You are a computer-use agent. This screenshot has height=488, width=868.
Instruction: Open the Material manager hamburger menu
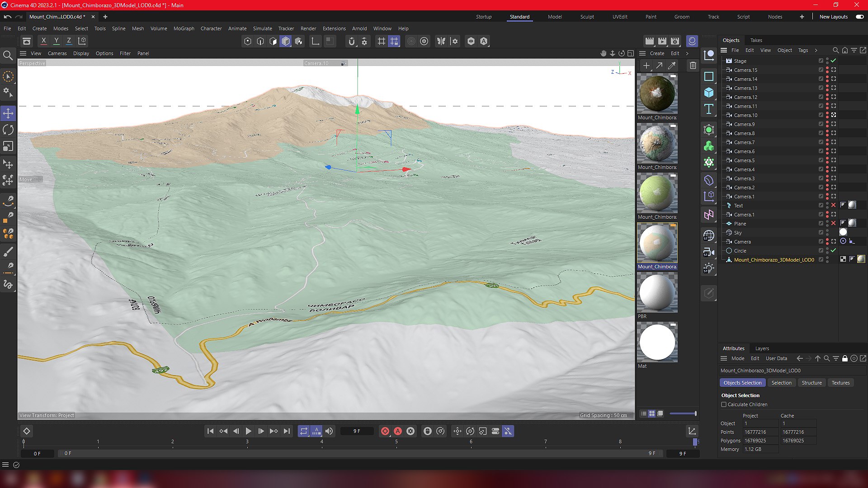642,53
